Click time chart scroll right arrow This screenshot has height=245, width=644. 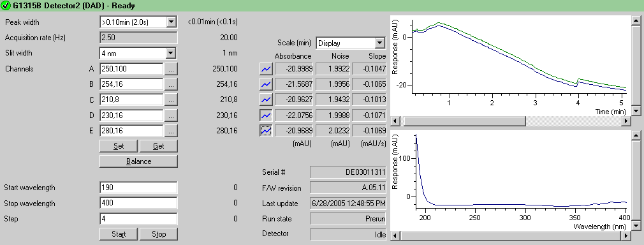(626, 121)
